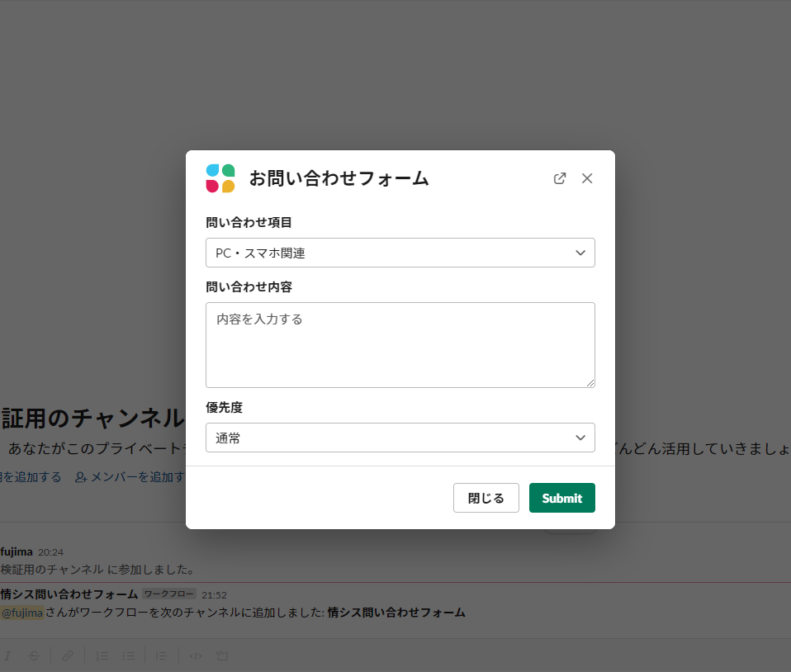The image size is (791, 672).
Task: Select the bulleted list formatting icon
Action: [129, 655]
